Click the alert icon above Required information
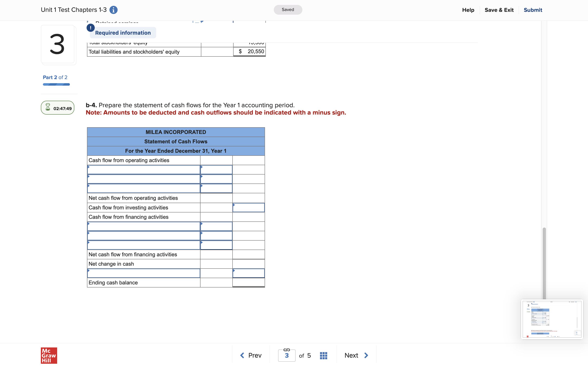Viewport: 588px width, 367px height. coord(90,28)
